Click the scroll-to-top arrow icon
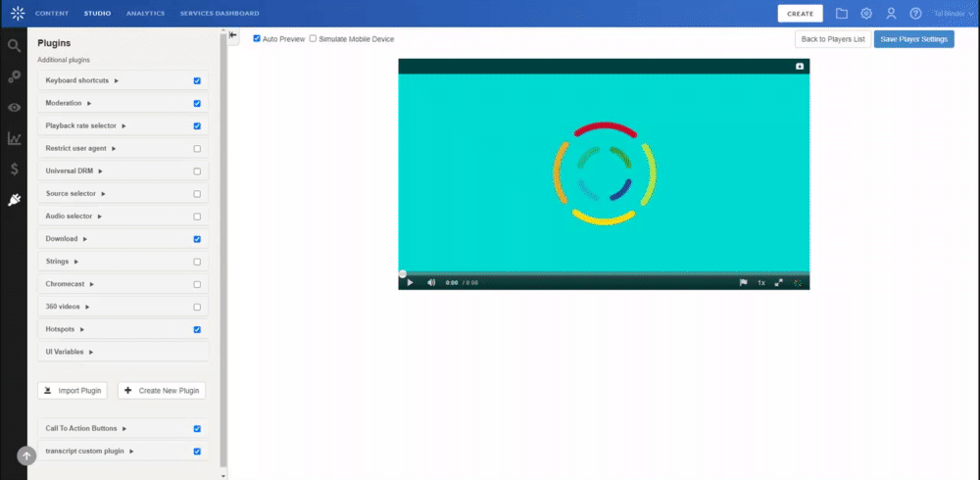Image resolution: width=980 pixels, height=480 pixels. (x=26, y=456)
